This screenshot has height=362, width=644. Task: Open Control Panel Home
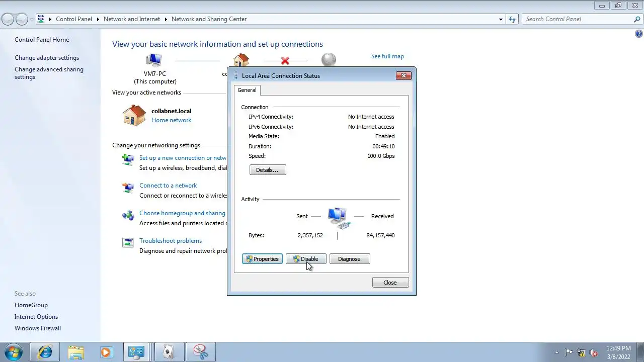coord(42,40)
